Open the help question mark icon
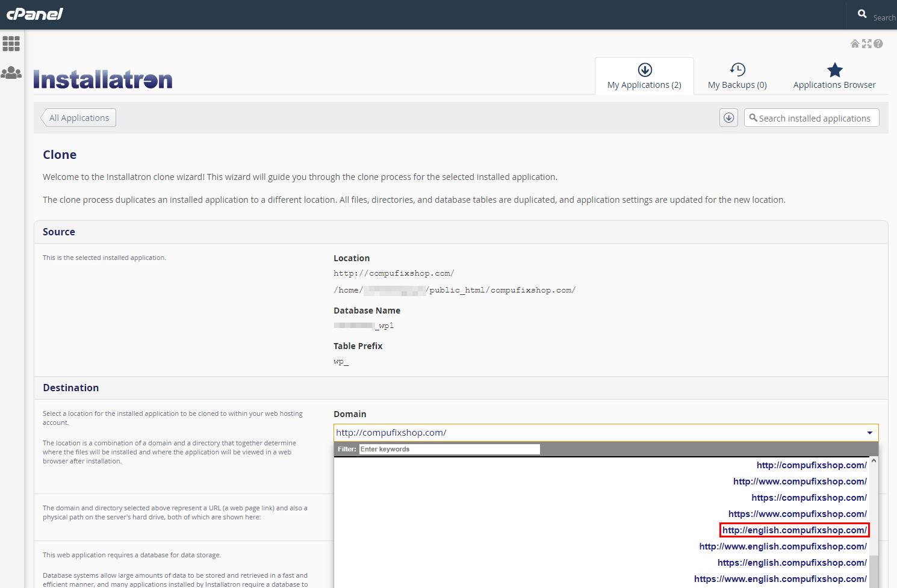Viewport: 897px width, 588px height. (878, 43)
